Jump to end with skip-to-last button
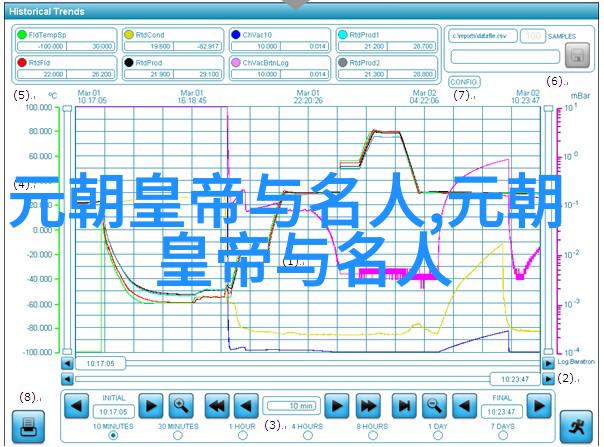Image resolution: width=604 pixels, height=447 pixels. [x=404, y=405]
